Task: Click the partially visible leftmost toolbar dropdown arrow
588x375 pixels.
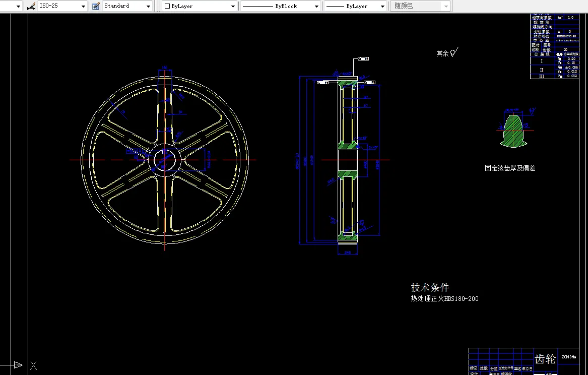Action: (18, 7)
